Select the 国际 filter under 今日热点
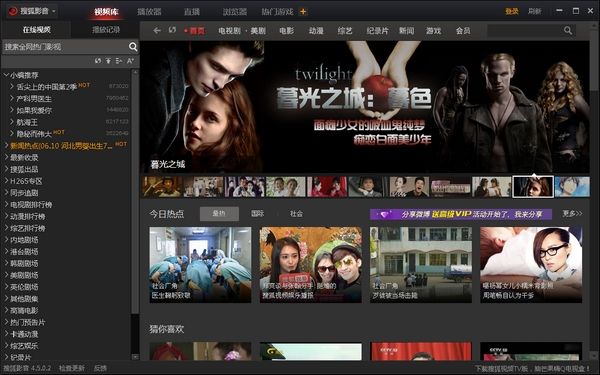This screenshot has width=600, height=375. tap(258, 214)
